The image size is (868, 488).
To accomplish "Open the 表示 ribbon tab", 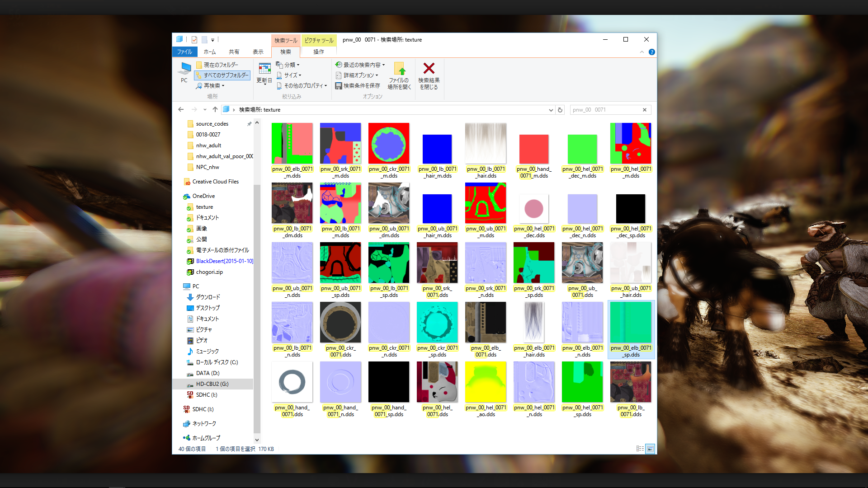I will tap(258, 52).
